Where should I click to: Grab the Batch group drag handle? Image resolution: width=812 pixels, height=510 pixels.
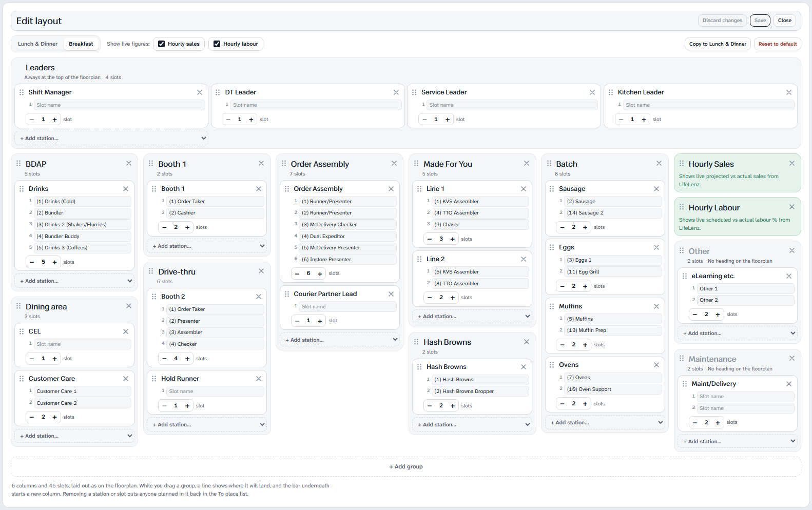549,164
